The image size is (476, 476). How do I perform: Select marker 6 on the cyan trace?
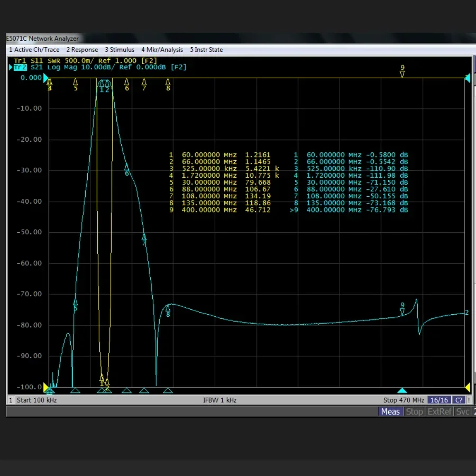(x=127, y=168)
